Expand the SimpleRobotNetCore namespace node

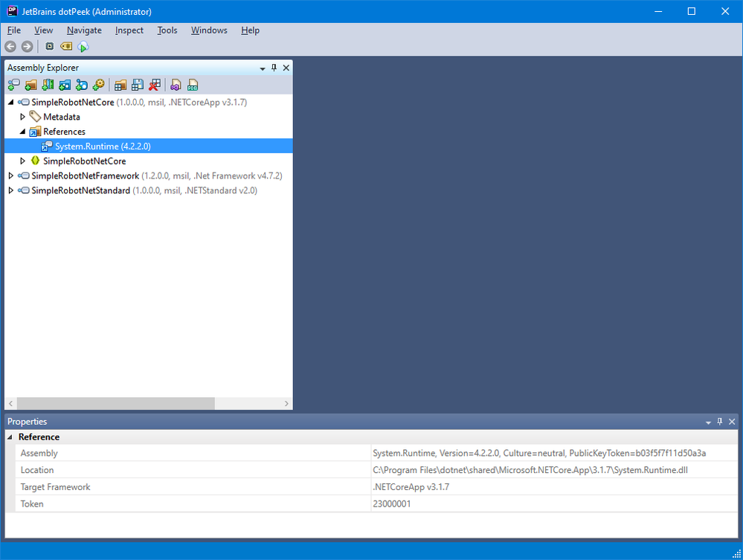click(22, 161)
